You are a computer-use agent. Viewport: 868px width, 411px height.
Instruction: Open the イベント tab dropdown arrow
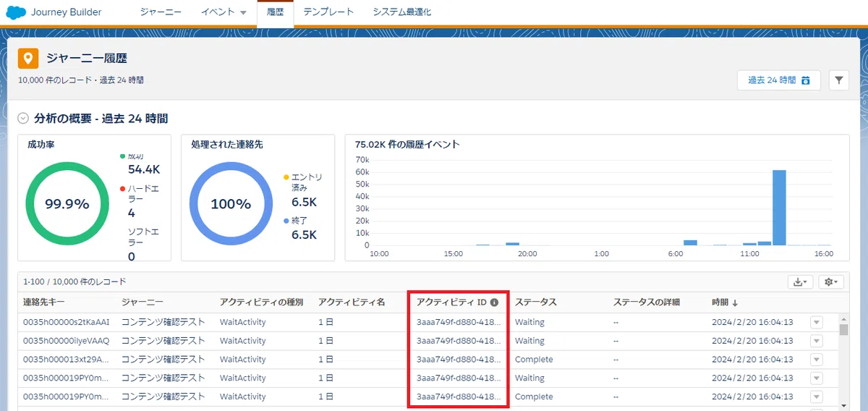[x=243, y=13]
